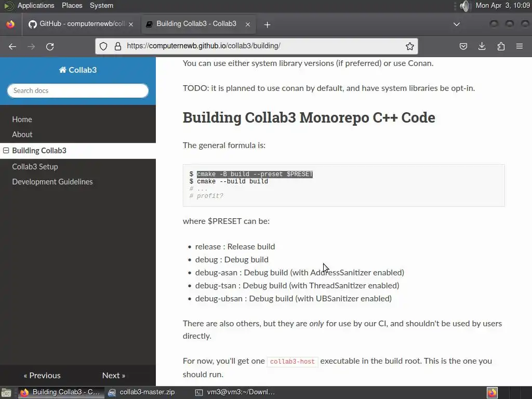Click the forward navigation arrow

pyautogui.click(x=31, y=46)
